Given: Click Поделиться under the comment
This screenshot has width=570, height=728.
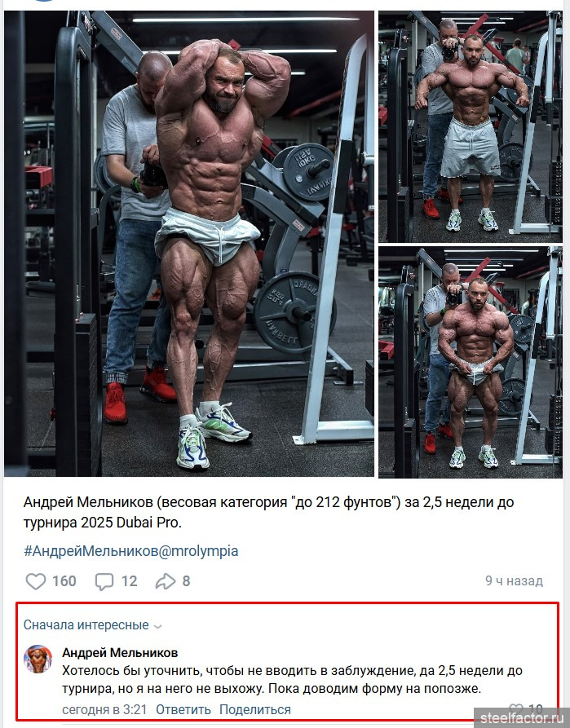Looking at the screenshot, I should click(x=255, y=709).
